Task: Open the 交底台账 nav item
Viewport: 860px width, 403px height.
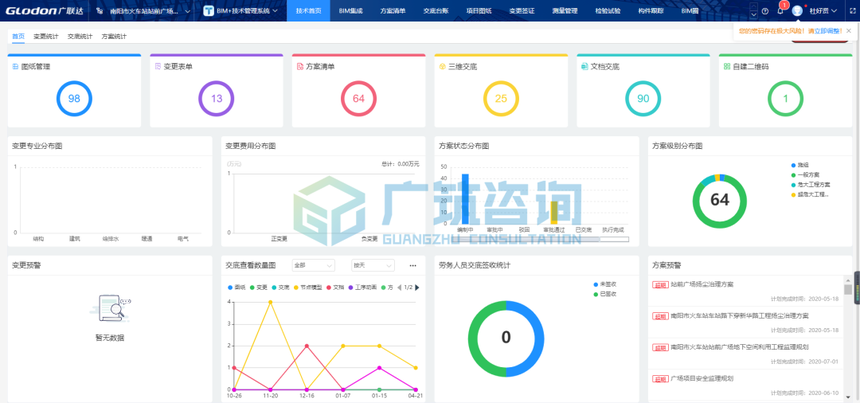Action: pos(436,10)
